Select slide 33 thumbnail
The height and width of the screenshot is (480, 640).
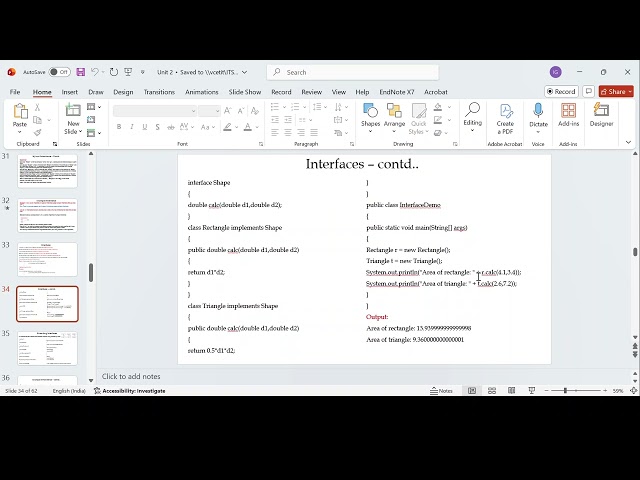[47, 259]
